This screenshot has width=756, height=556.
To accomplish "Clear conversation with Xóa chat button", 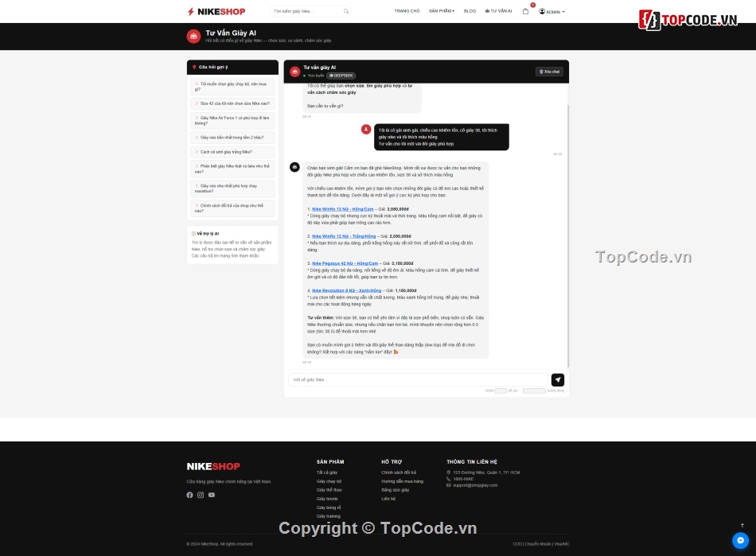I will [549, 72].
